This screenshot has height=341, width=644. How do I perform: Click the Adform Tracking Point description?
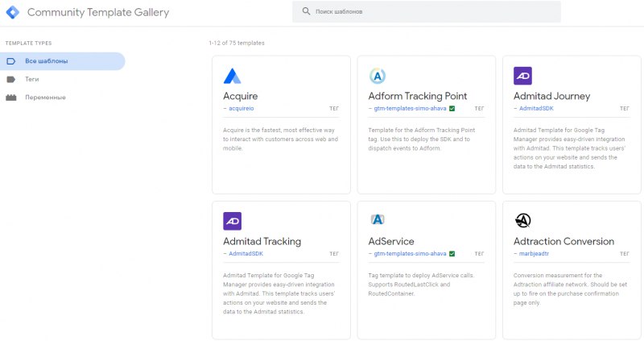pos(421,139)
